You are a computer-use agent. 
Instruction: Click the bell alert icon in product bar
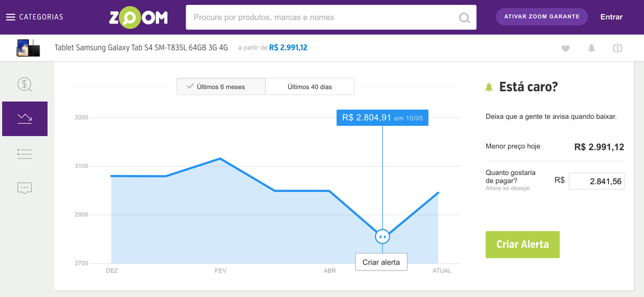pos(591,48)
